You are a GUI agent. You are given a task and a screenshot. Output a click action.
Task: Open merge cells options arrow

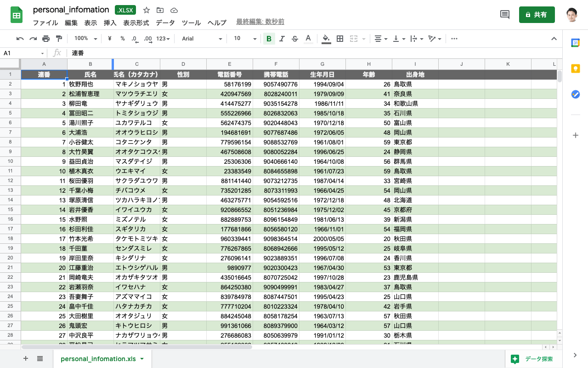(x=364, y=39)
